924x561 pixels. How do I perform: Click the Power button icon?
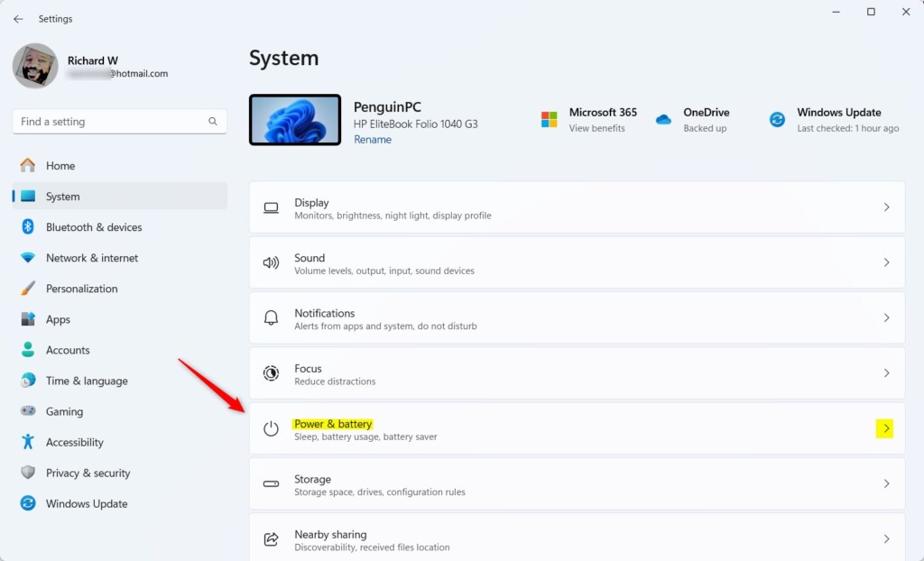(271, 428)
